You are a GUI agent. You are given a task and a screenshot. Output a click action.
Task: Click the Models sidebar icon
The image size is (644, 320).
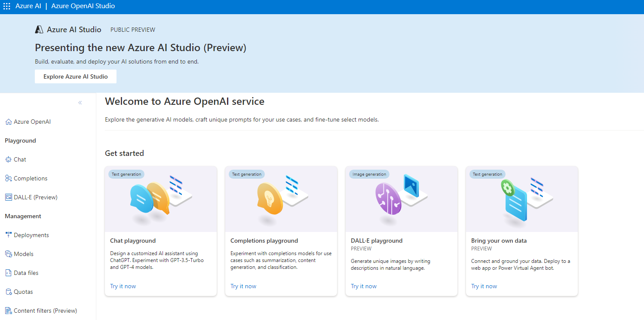9,254
